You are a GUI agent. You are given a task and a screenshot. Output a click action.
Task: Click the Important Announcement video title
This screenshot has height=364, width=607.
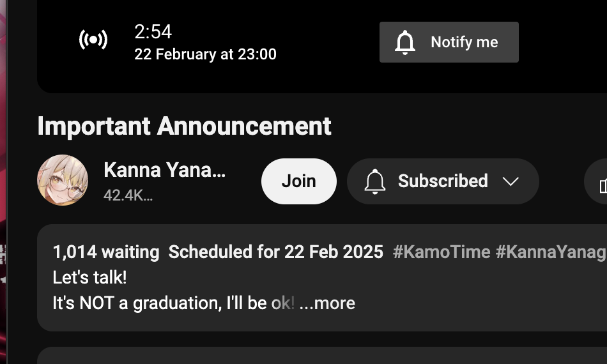[x=184, y=126]
